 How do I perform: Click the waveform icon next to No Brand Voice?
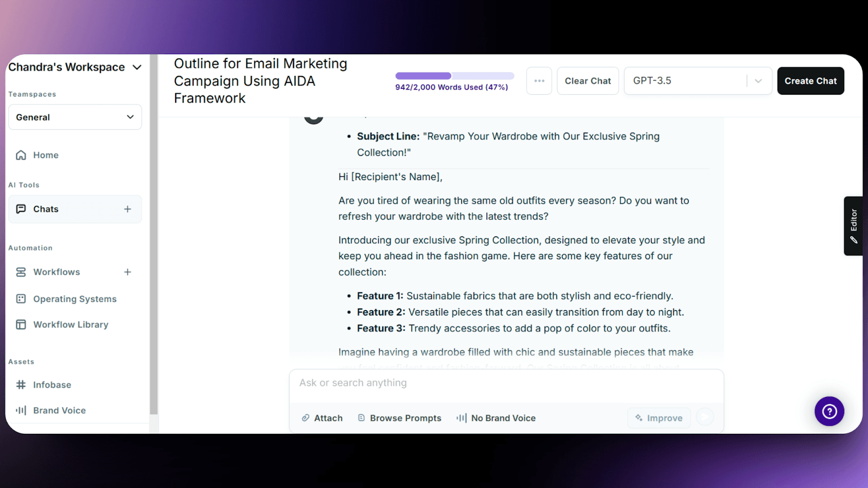(x=462, y=418)
